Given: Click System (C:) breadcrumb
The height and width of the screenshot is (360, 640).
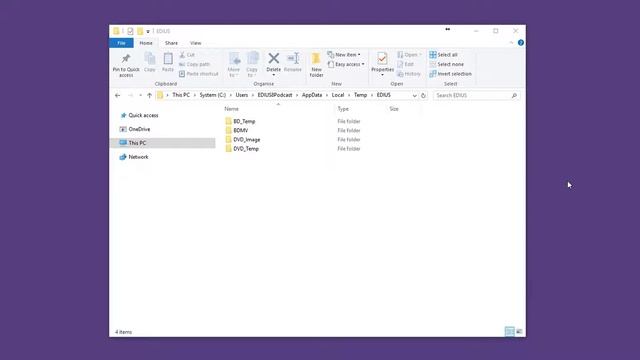Looking at the screenshot, I should tap(213, 95).
